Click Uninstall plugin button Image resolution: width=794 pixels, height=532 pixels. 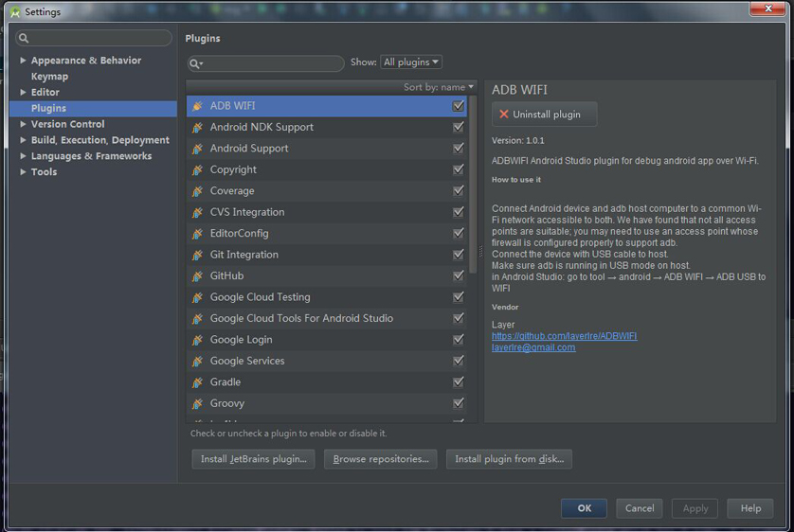pos(545,115)
